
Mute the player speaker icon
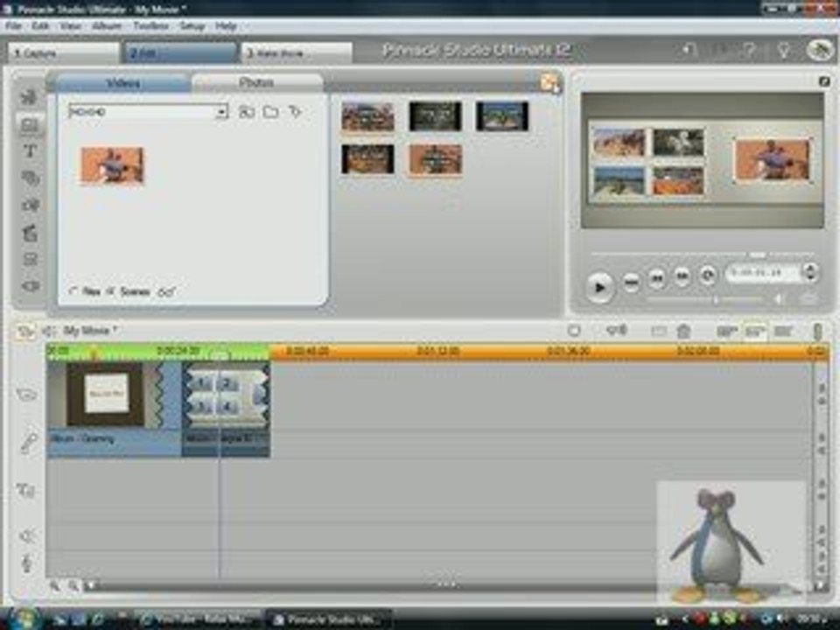(x=778, y=299)
